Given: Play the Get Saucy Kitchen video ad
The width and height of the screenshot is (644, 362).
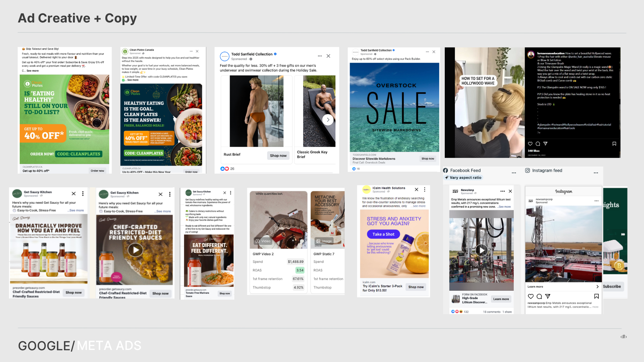Looking at the screenshot, I should tap(136, 250).
